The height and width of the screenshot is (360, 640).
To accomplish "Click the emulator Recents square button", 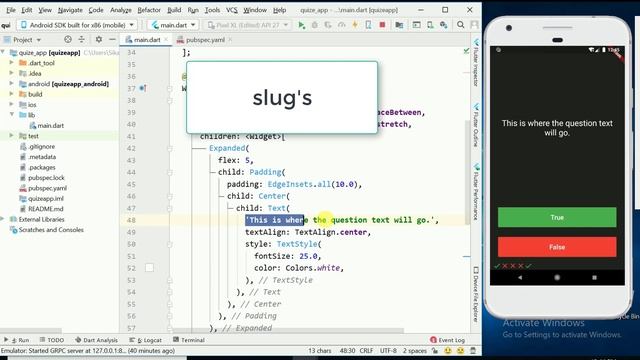I will pyautogui.click(x=594, y=277).
